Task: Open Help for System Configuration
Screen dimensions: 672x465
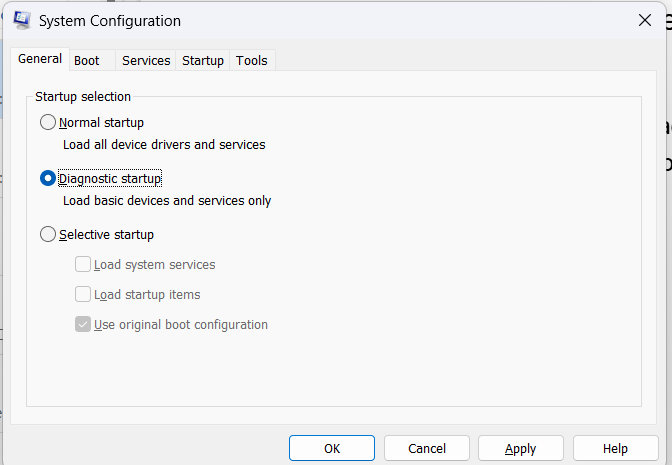Action: click(615, 449)
